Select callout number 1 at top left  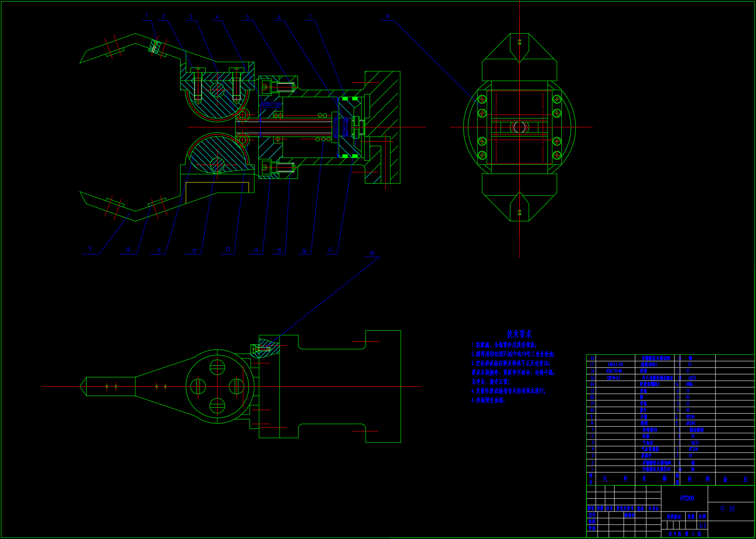coord(146,15)
